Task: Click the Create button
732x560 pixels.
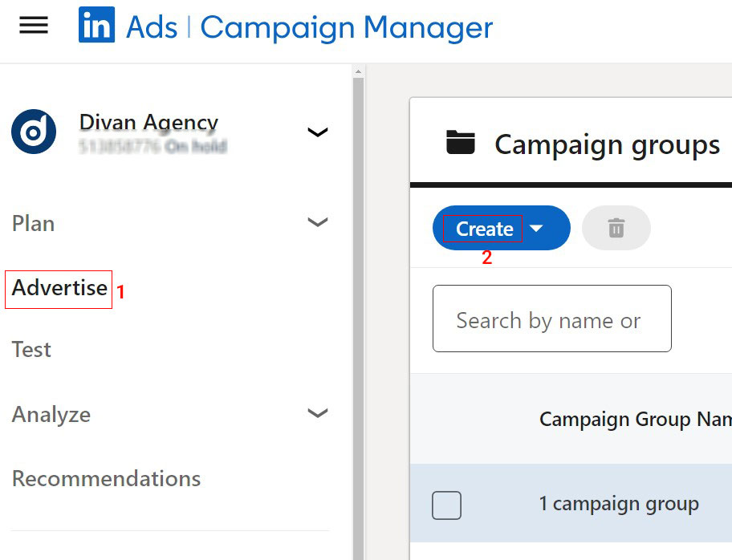Action: (485, 229)
